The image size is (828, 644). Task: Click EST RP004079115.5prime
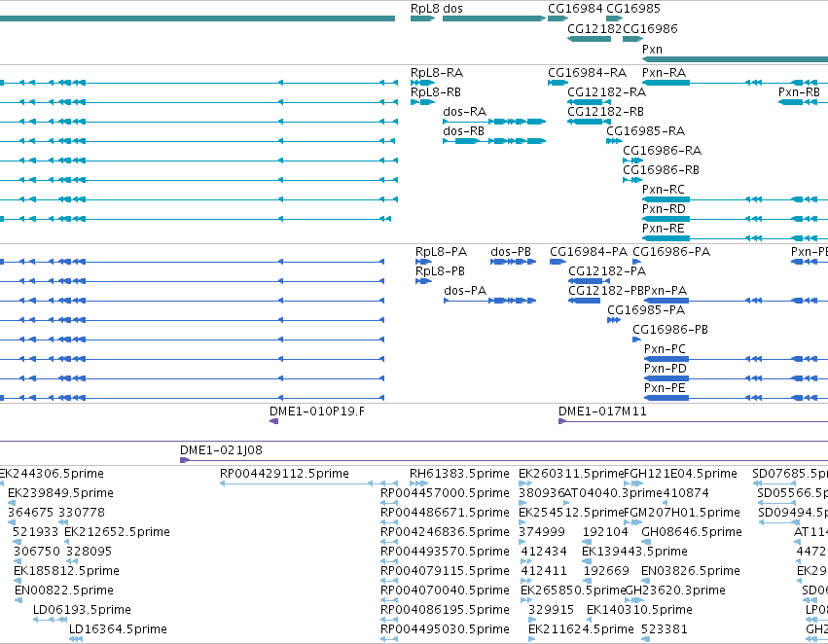click(x=445, y=572)
